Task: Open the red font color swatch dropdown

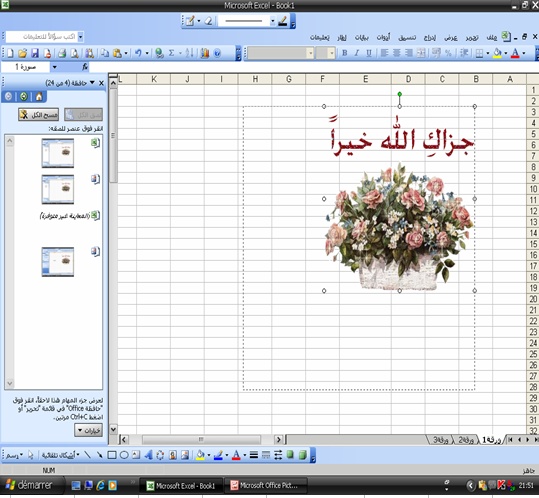Action: coord(524,53)
